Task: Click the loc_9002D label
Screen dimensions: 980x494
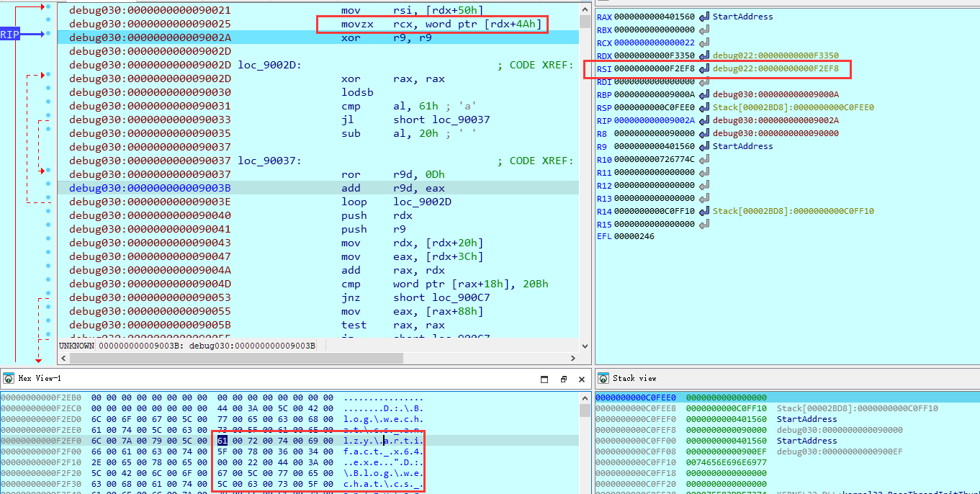Action: coord(269,65)
